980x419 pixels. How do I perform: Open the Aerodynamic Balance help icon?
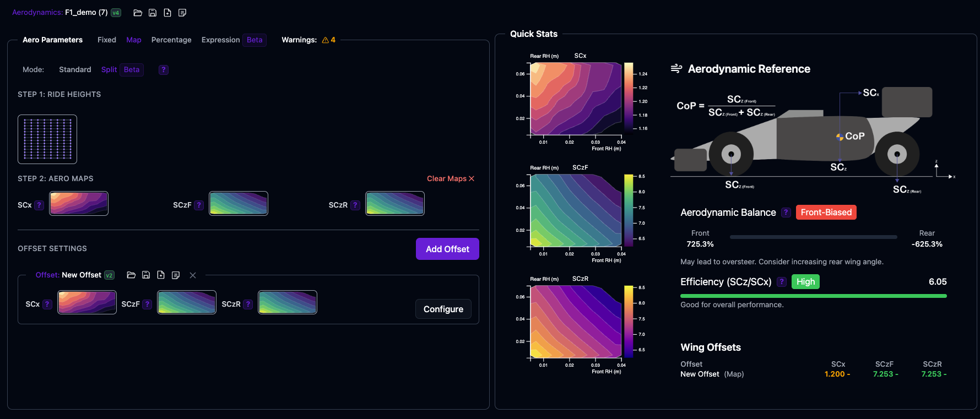tap(786, 213)
